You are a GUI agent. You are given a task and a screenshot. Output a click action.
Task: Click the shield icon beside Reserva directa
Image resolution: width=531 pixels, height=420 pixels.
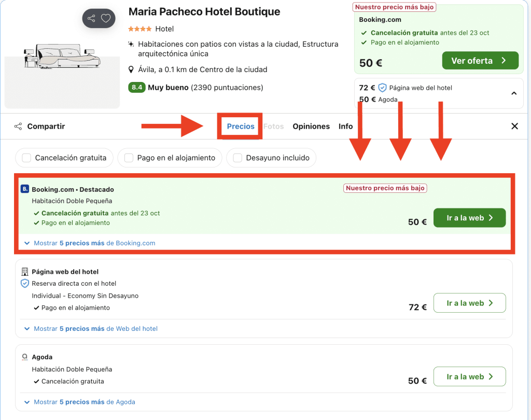click(24, 284)
